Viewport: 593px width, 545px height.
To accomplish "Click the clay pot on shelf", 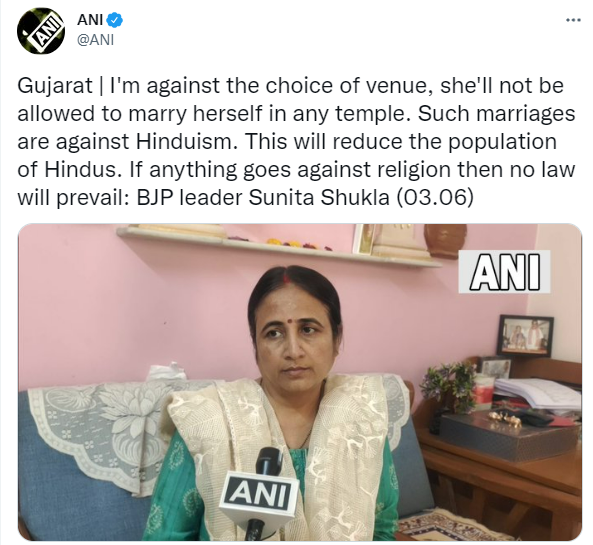I will pos(445,241).
